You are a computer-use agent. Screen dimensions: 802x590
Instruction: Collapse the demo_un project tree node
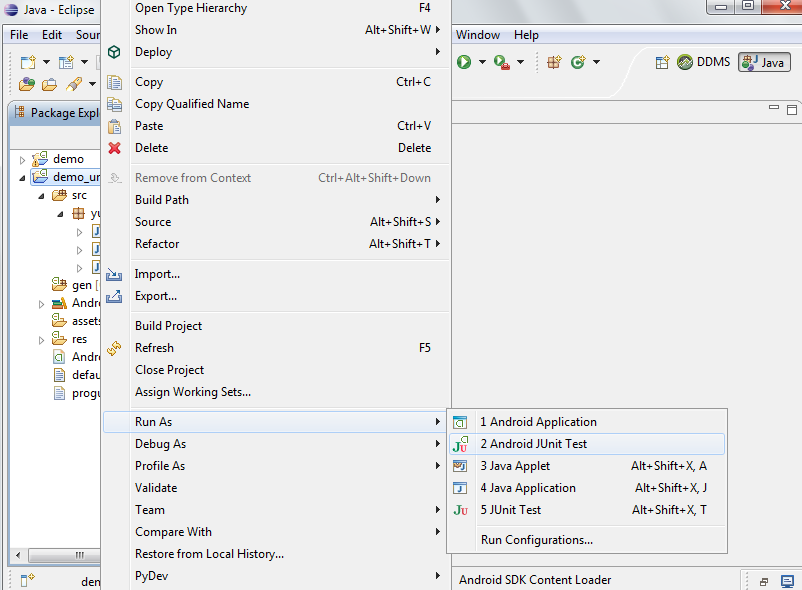[22, 178]
